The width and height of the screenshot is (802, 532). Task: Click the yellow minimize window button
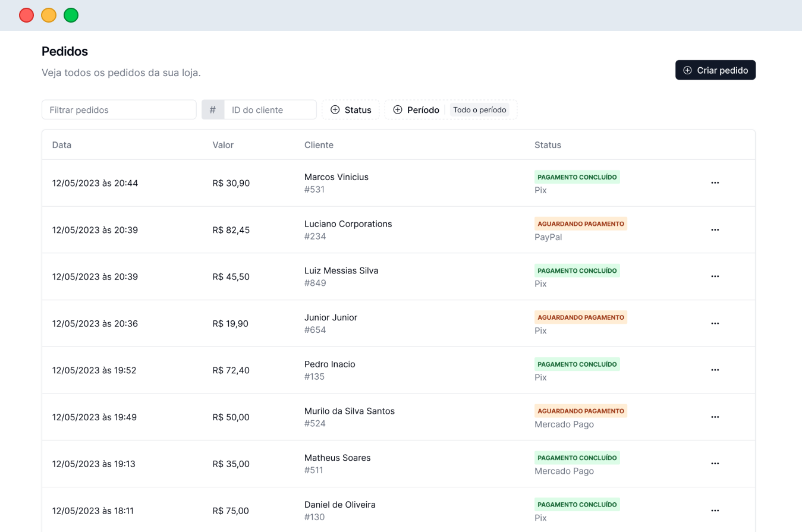49,15
